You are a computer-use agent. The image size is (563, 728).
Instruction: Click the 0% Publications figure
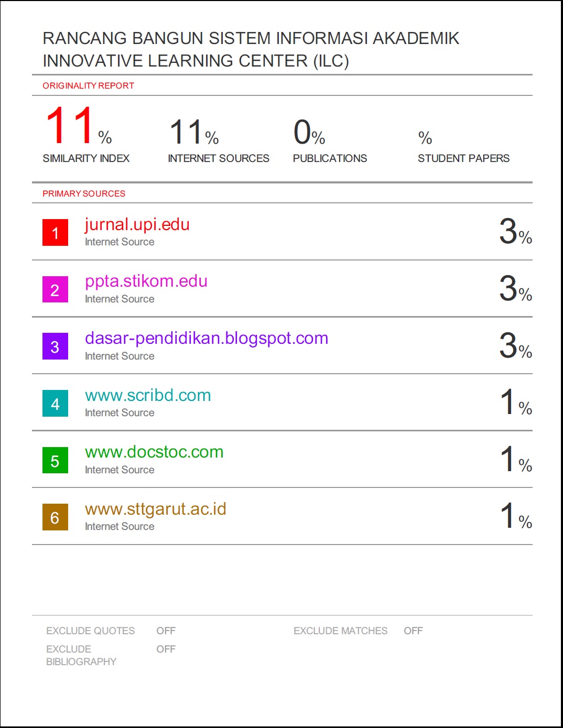[x=309, y=132]
